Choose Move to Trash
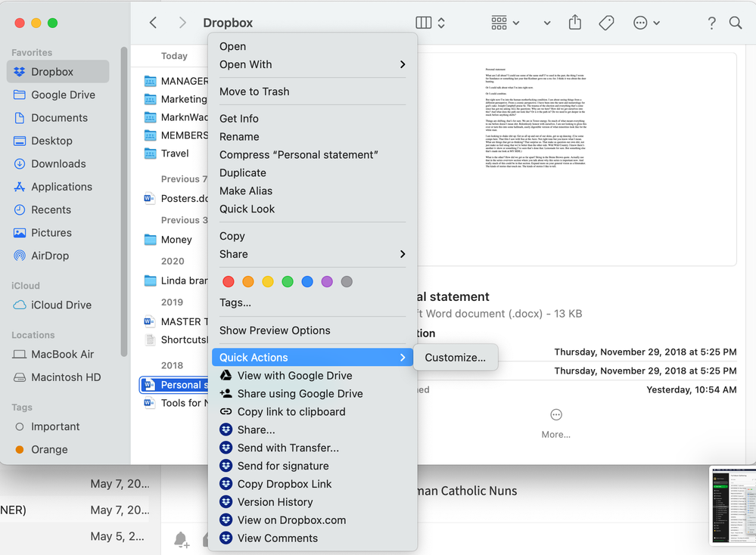The image size is (756, 555). click(254, 91)
